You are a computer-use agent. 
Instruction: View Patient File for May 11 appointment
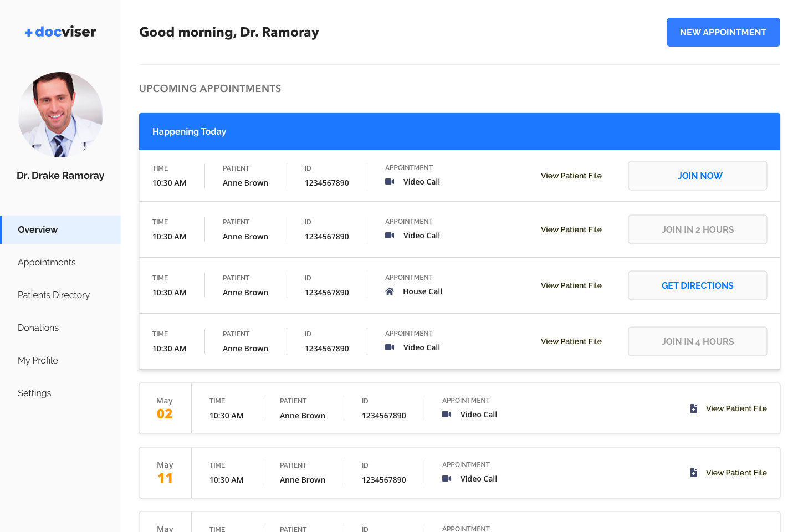pos(736,473)
